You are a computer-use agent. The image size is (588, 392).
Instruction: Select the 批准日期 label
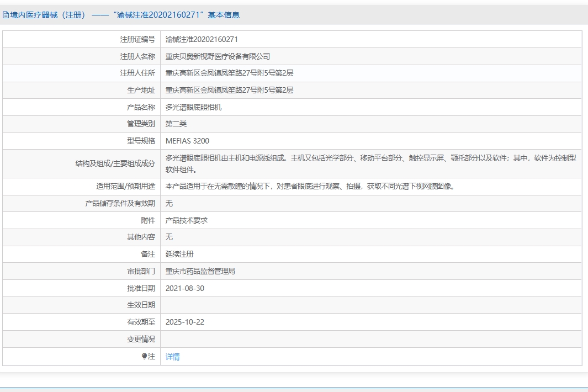(x=141, y=288)
